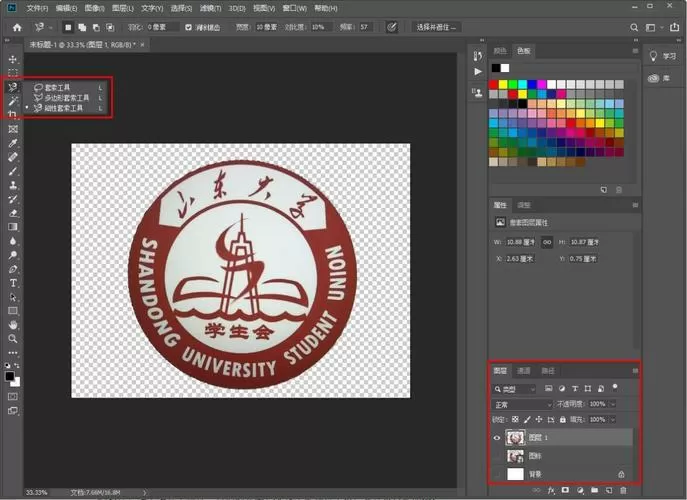Open the 文件(F) menu
This screenshot has width=687, height=500.
click(37, 8)
